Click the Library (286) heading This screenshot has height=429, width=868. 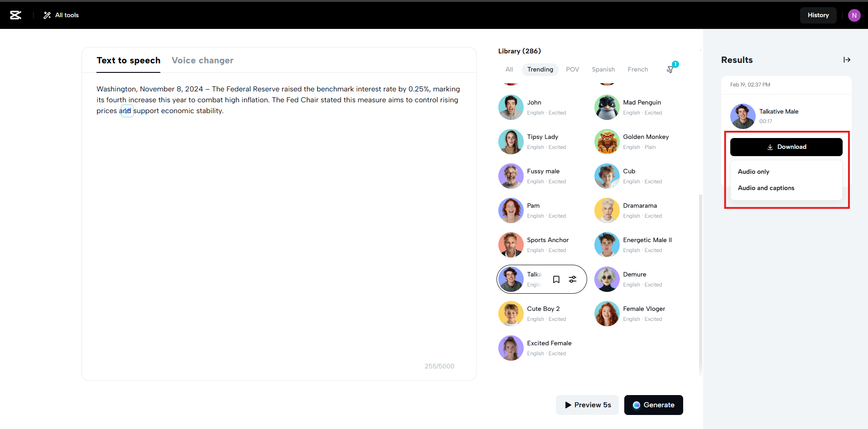pos(520,51)
